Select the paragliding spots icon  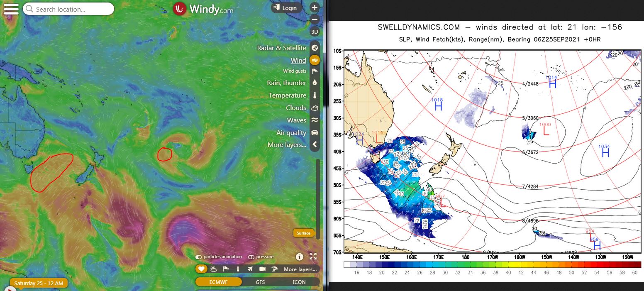pyautogui.click(x=274, y=269)
